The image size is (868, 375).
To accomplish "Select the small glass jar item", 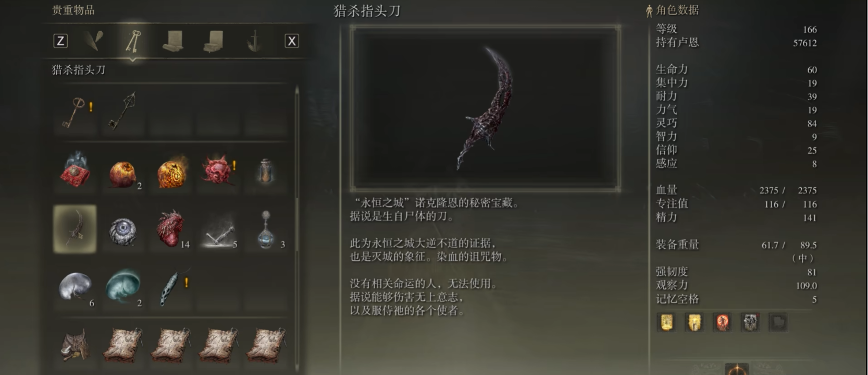I will tap(266, 171).
